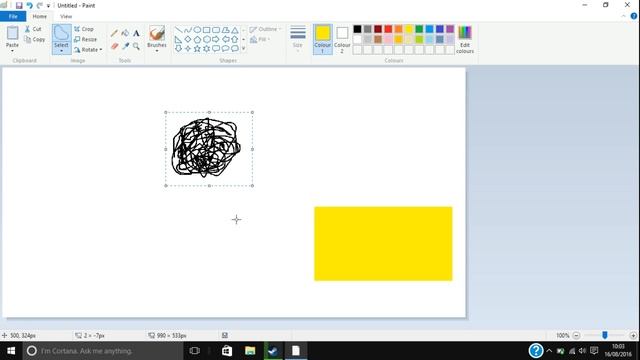Open the Size line thickness dropdown
The width and height of the screenshot is (640, 360).
[298, 39]
